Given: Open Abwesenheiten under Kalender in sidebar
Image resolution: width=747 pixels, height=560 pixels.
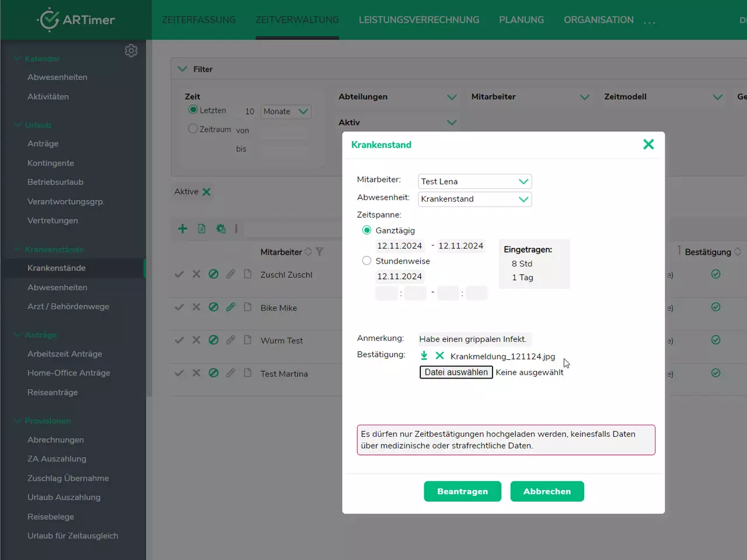Looking at the screenshot, I should (x=57, y=77).
